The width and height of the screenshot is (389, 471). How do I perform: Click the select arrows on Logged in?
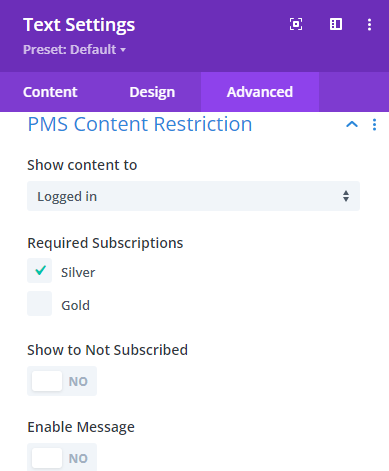click(346, 196)
